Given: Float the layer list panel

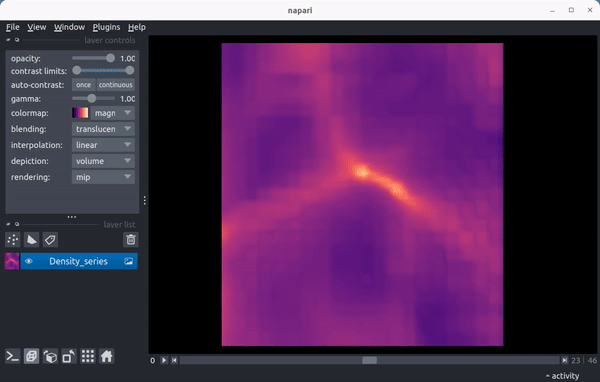Looking at the screenshot, I should (x=17, y=224).
